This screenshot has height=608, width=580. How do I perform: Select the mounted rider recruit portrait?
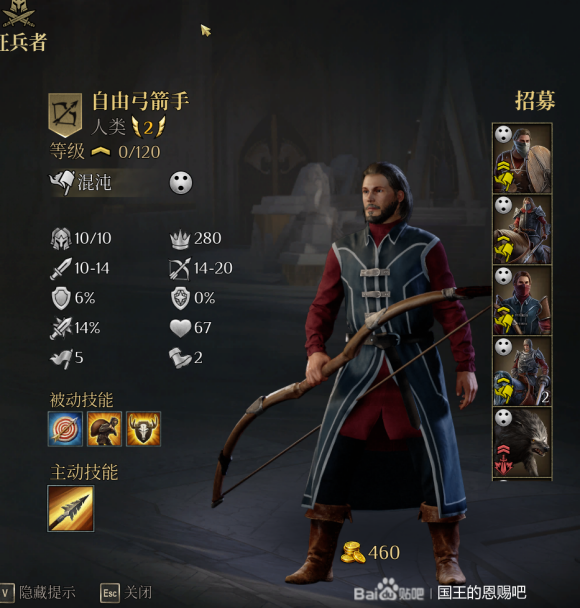point(522,230)
